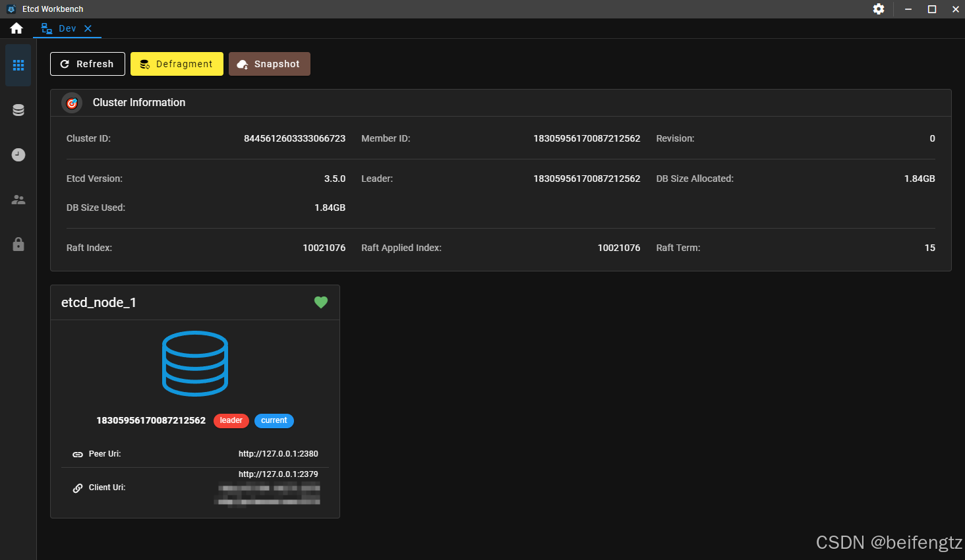Image resolution: width=965 pixels, height=560 pixels.
Task: Maximize the Etcd Workbench window
Action: pos(932,9)
